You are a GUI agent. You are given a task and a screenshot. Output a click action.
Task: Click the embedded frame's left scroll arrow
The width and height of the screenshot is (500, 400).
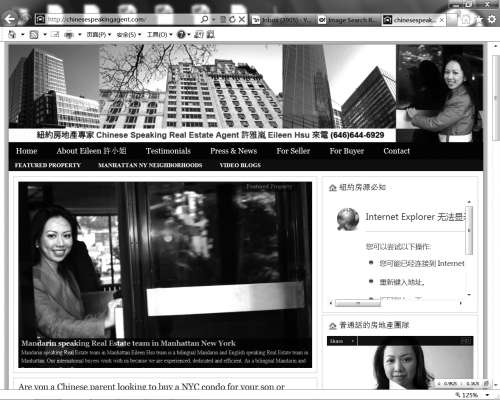click(x=331, y=303)
